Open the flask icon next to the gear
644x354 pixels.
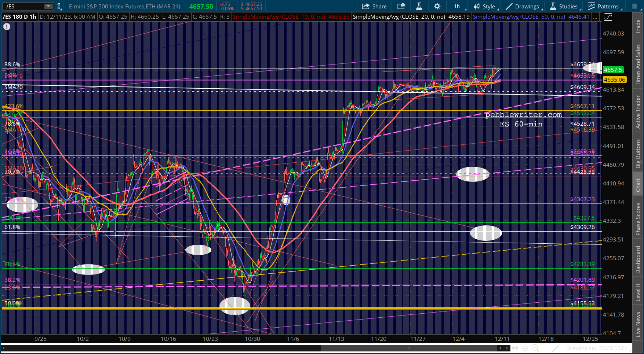coord(419,6)
